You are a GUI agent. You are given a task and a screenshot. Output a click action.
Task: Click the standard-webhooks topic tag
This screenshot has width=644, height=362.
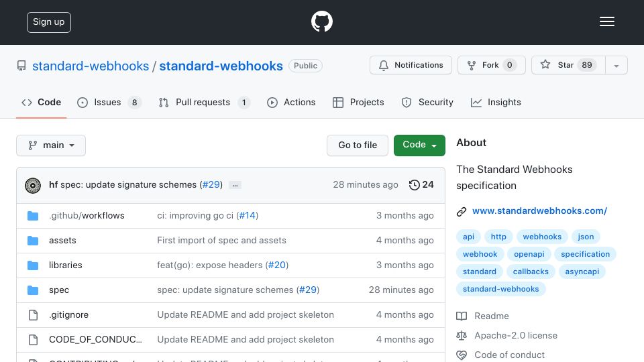point(500,289)
